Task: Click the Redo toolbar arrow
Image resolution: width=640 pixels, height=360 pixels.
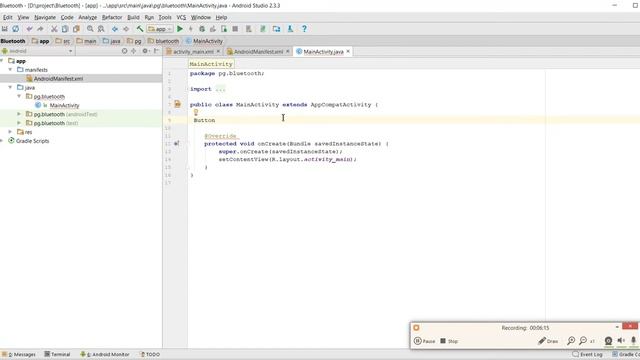Action: tap(40, 29)
